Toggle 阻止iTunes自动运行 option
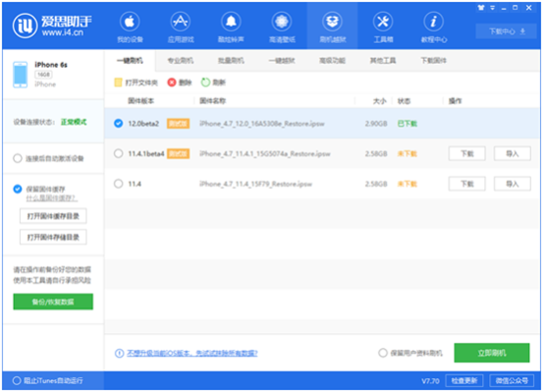 (17, 380)
